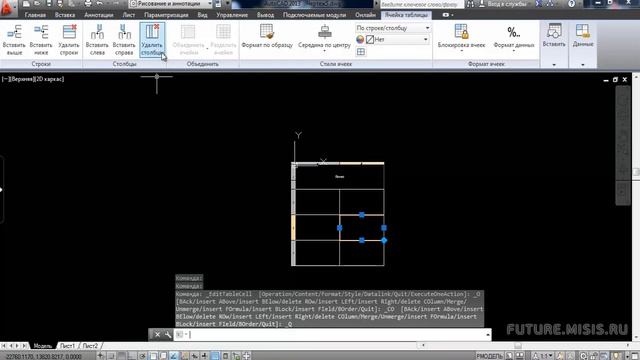Click the background fill color wheel swatch
640x360 pixels.
pyautogui.click(x=360, y=40)
